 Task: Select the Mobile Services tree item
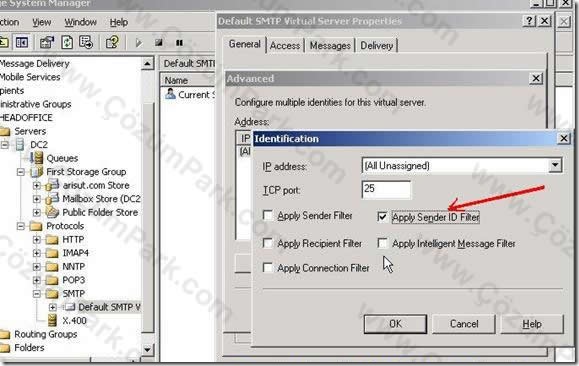[x=30, y=77]
